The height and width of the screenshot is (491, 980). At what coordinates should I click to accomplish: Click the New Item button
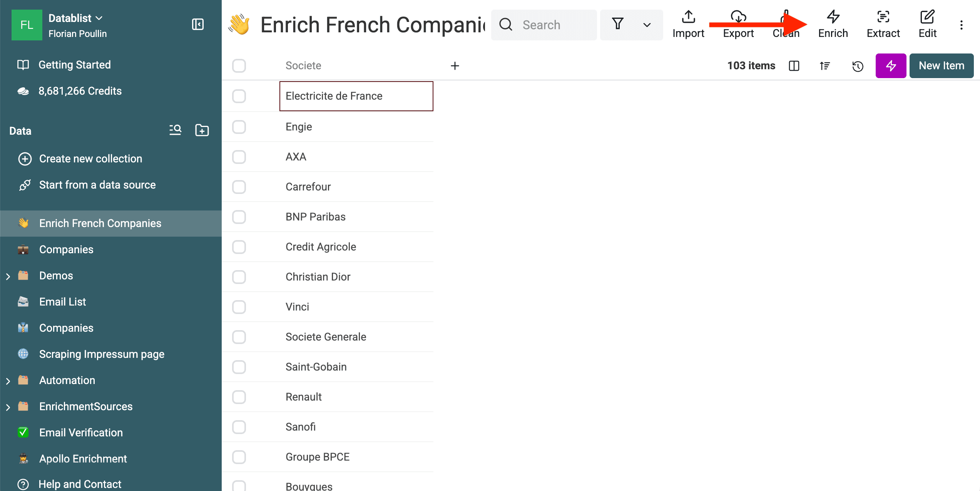(942, 66)
